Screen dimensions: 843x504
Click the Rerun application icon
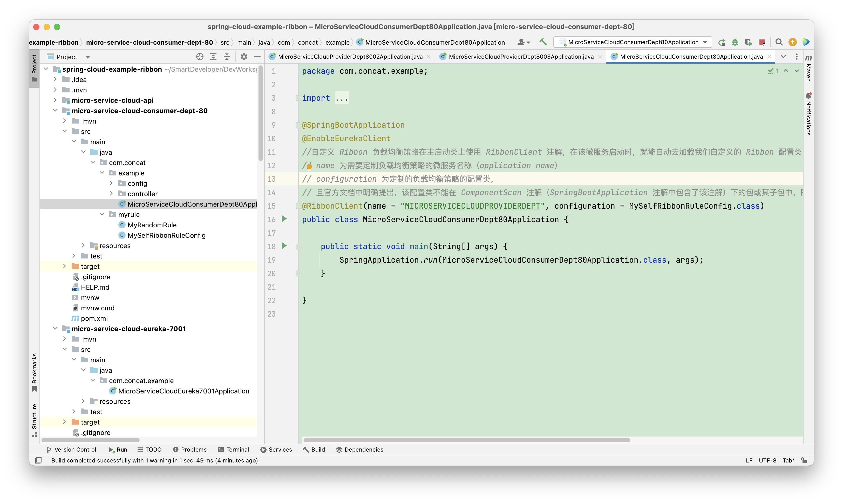[x=722, y=42]
